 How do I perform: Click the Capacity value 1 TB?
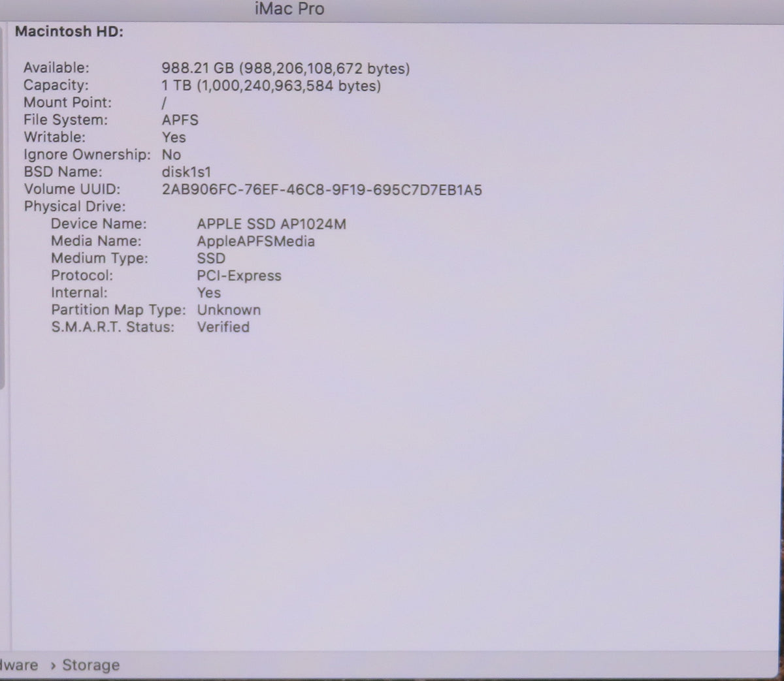[271, 86]
